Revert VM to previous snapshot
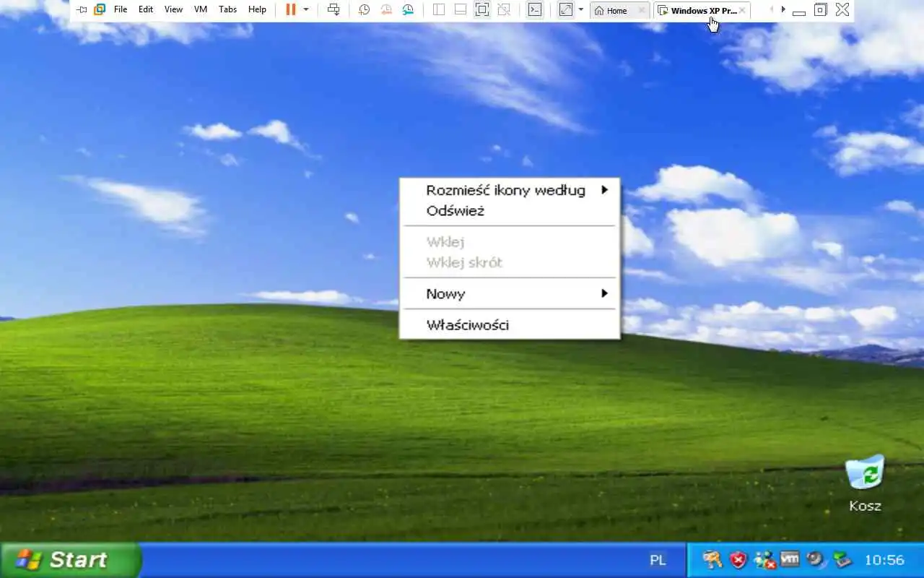Image resolution: width=924 pixels, height=578 pixels. click(387, 10)
